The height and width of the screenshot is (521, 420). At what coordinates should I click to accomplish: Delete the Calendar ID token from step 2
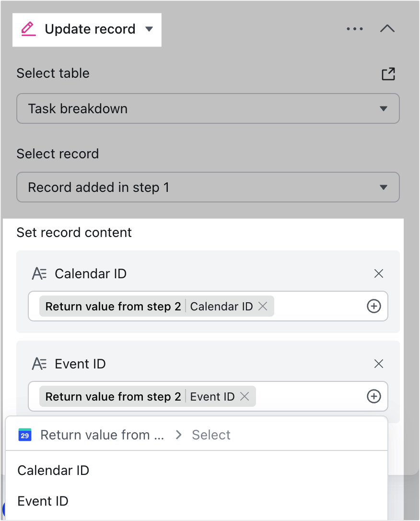click(262, 306)
